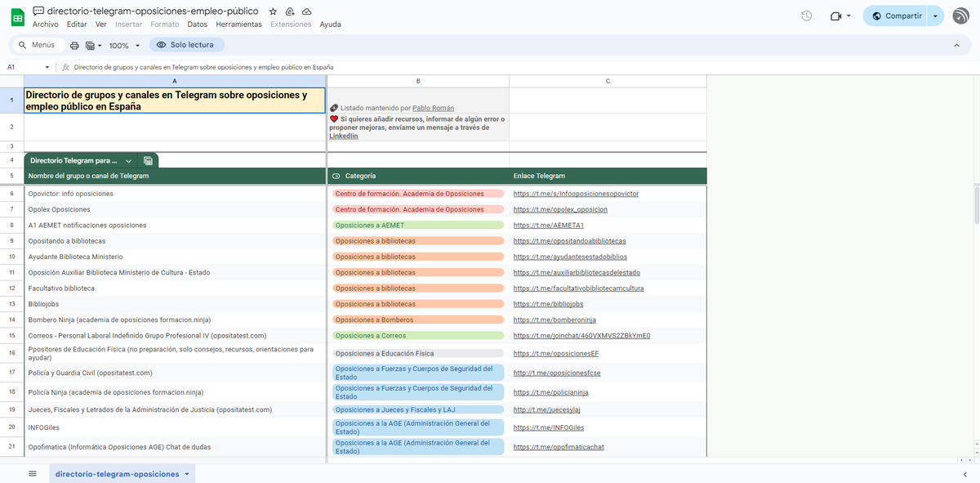The image size is (980, 483).
Task: Star the spreadsheet with the star icon
Action: tap(274, 11)
